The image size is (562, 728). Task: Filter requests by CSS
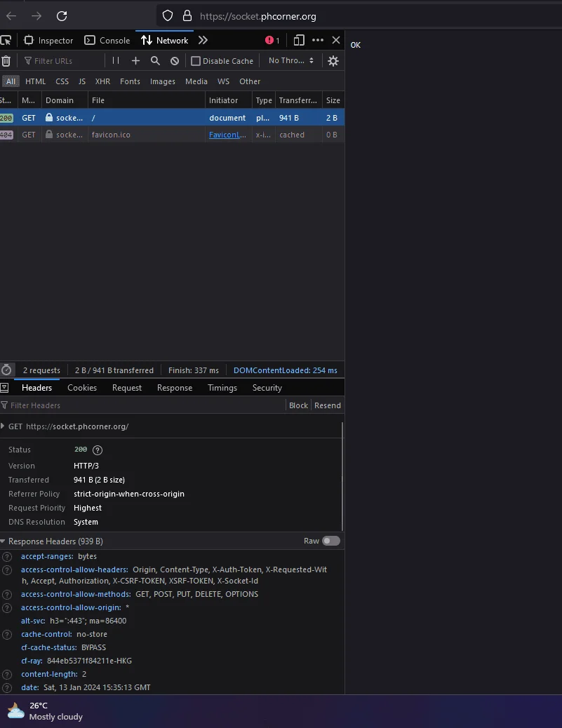coord(62,81)
